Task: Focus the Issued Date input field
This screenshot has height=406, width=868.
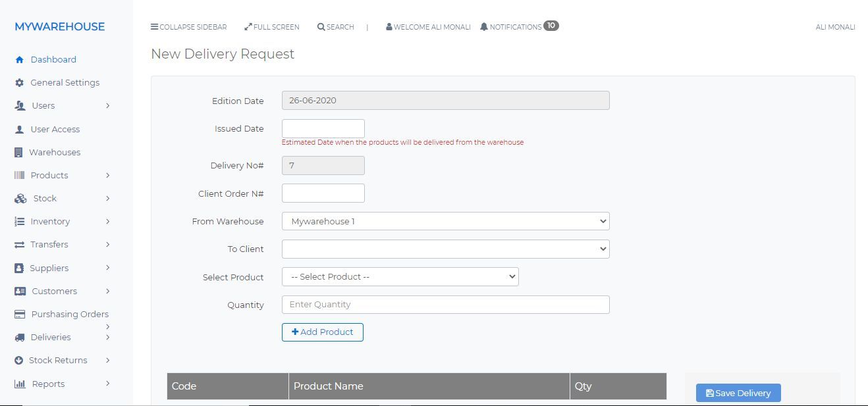Action: pyautogui.click(x=323, y=129)
